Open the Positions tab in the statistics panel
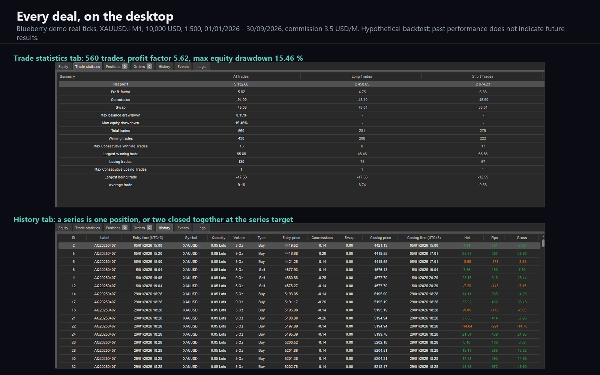 [x=116, y=67]
